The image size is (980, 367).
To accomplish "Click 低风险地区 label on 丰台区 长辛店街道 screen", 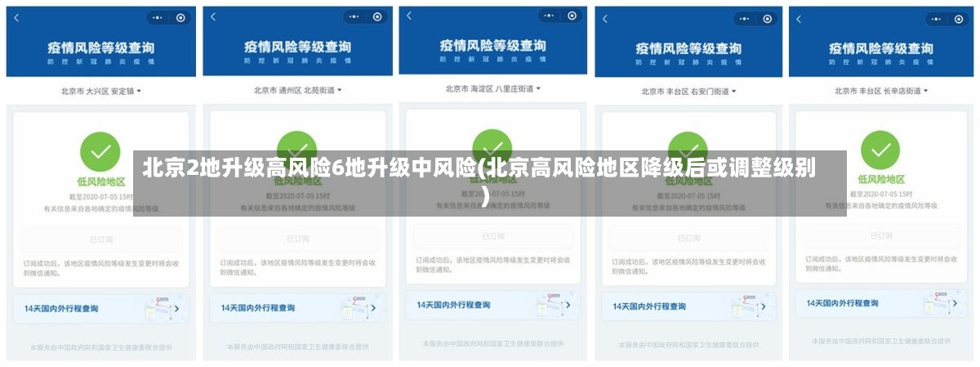I will pyautogui.click(x=881, y=179).
